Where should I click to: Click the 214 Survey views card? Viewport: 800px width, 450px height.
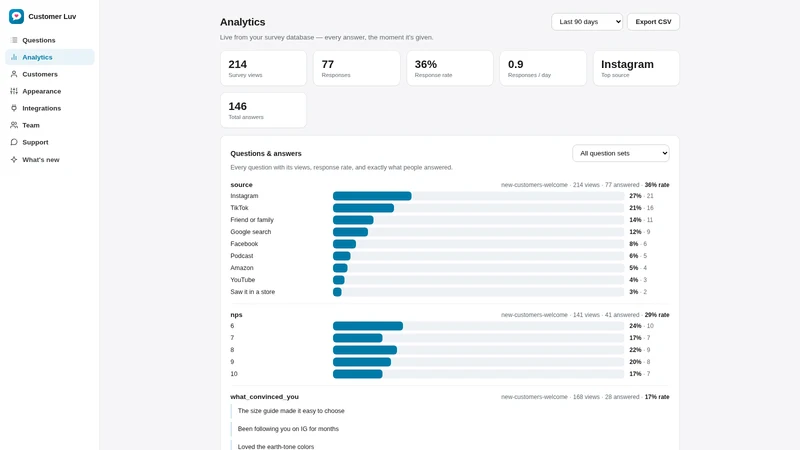pos(263,68)
